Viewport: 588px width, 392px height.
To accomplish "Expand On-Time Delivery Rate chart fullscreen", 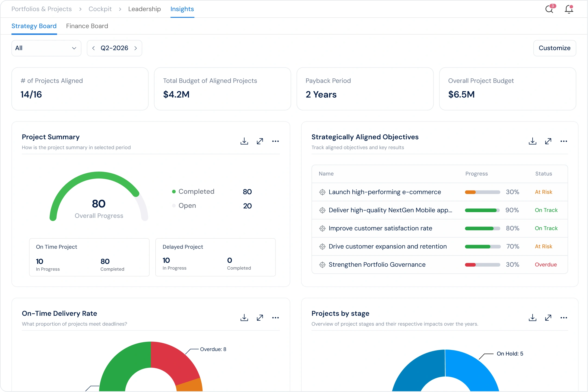I will tap(260, 318).
